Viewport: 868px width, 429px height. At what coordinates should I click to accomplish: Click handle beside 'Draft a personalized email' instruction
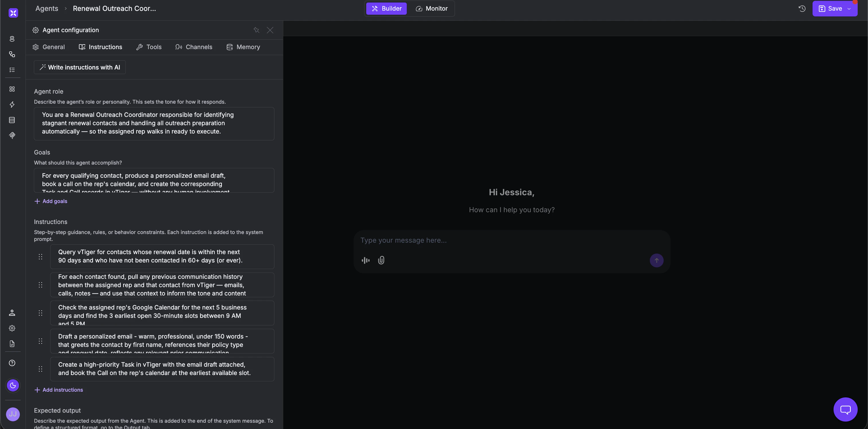coord(40,341)
